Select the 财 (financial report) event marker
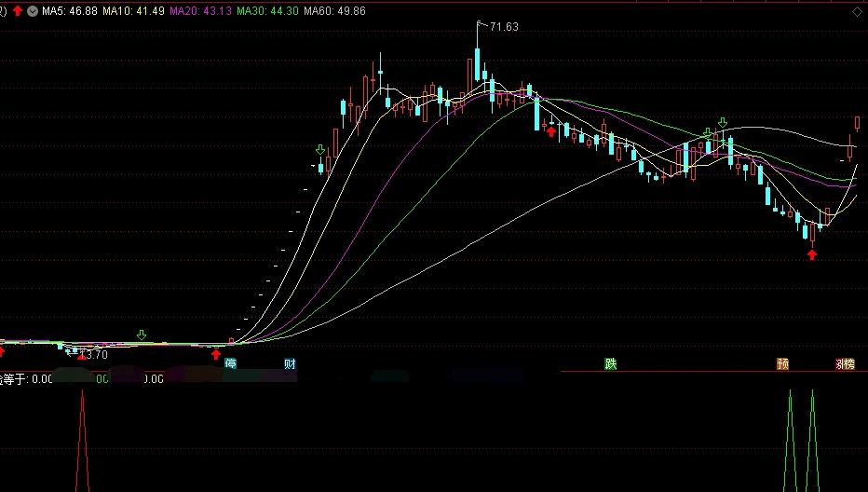The width and height of the screenshot is (868, 492). (x=290, y=363)
